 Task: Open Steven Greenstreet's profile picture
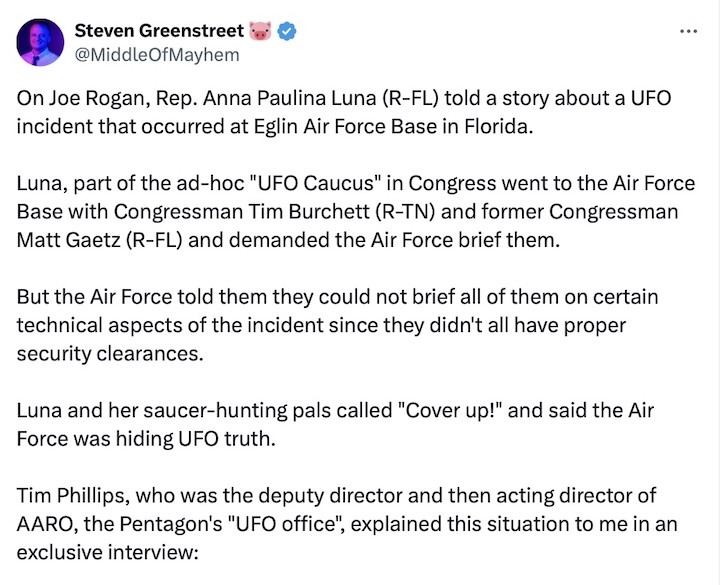point(42,42)
